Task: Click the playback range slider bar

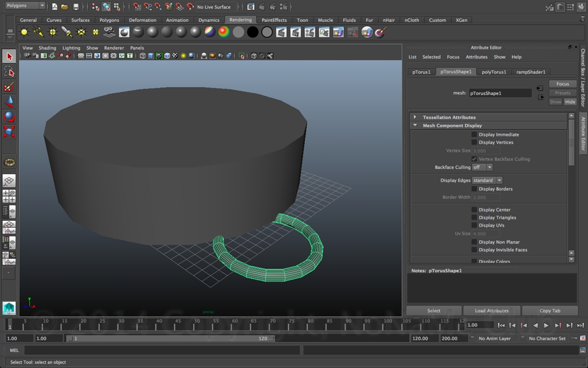Action: [170, 339]
